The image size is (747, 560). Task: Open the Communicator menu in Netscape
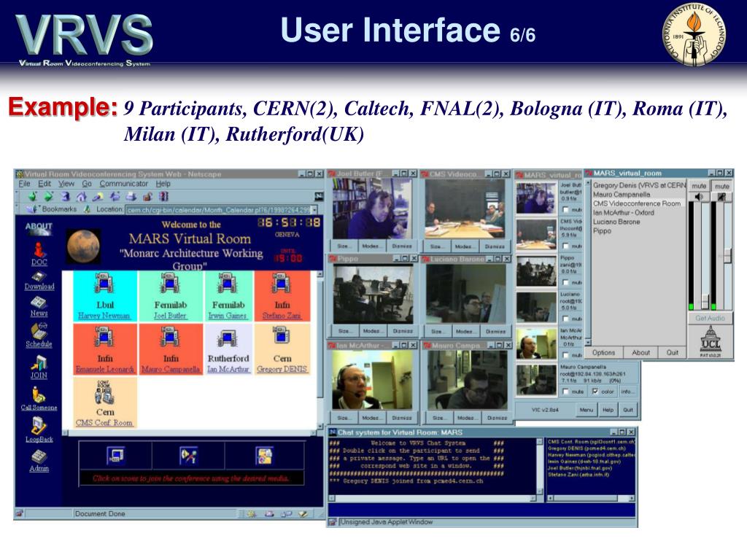click(124, 184)
